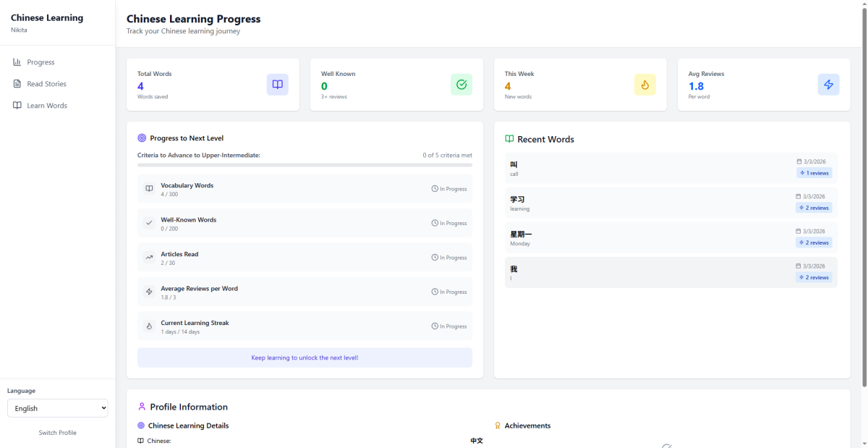Click the criteria met progress bar

pos(305,165)
